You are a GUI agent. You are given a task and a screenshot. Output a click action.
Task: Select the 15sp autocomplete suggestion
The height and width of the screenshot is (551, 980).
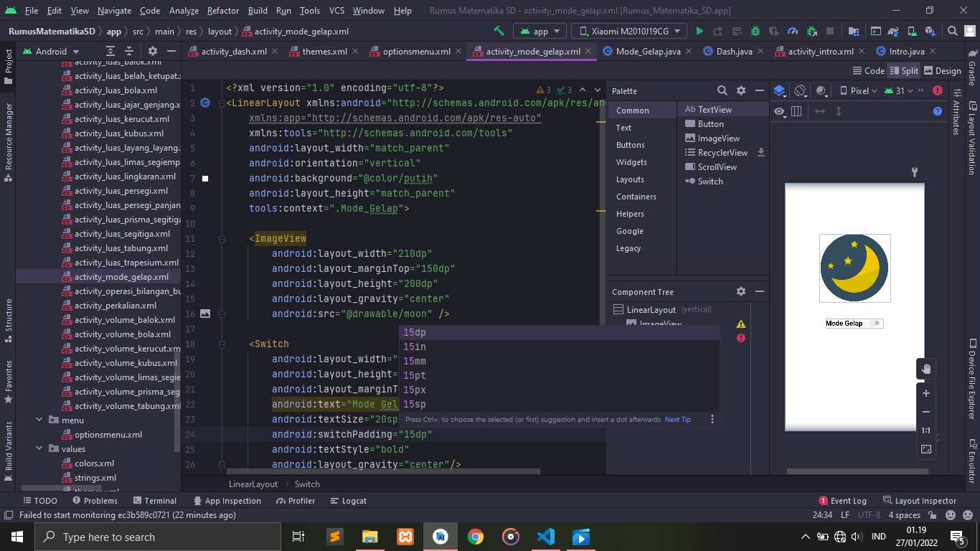(414, 405)
